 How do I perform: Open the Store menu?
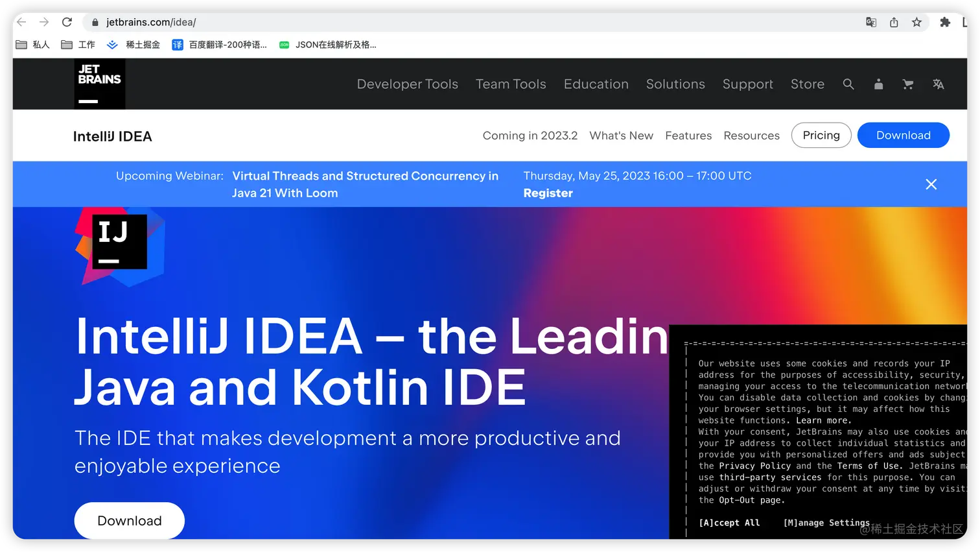808,84
